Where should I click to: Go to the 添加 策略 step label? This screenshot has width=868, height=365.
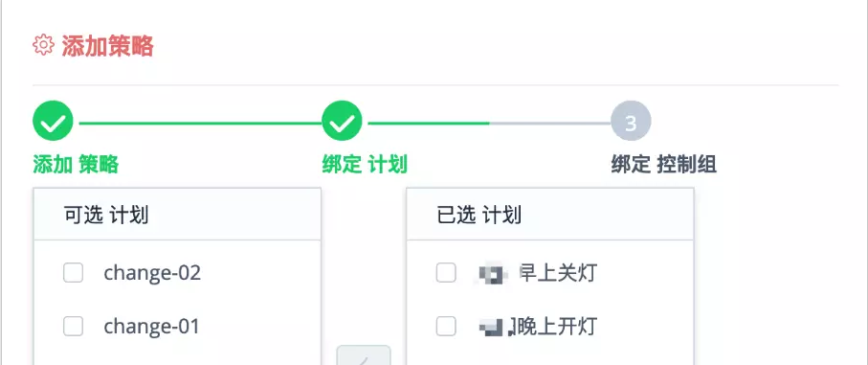(x=76, y=165)
